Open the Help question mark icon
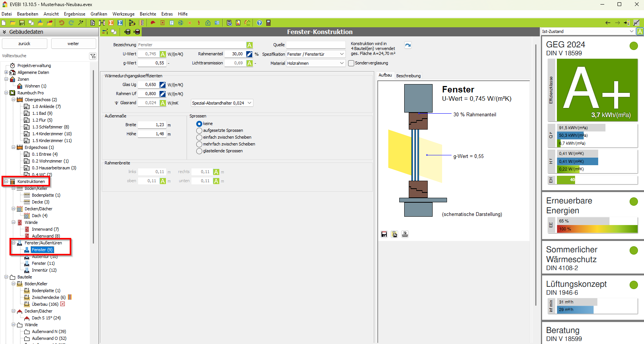 (259, 23)
